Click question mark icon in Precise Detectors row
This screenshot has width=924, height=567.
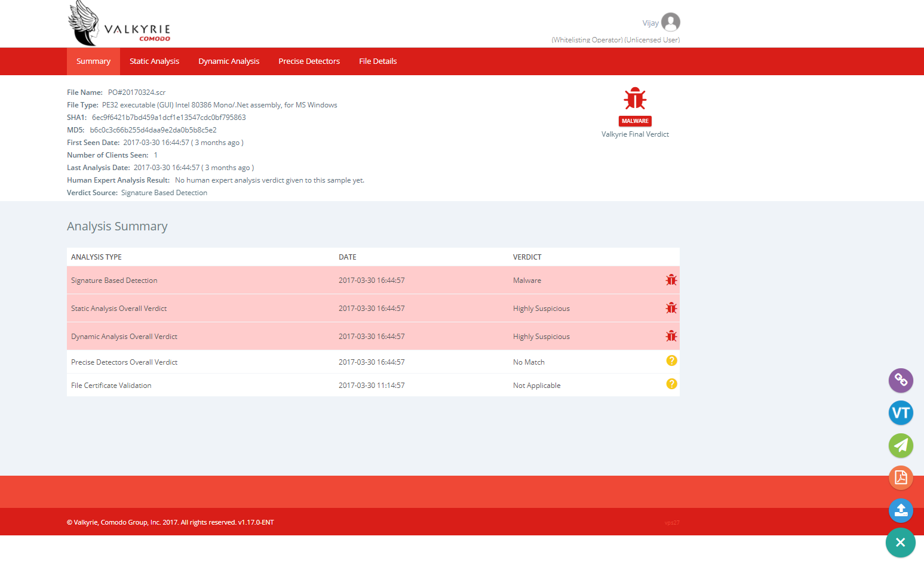(671, 360)
